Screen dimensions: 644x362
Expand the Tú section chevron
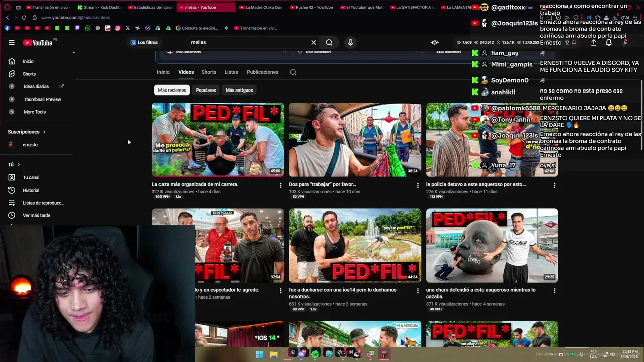point(19,165)
